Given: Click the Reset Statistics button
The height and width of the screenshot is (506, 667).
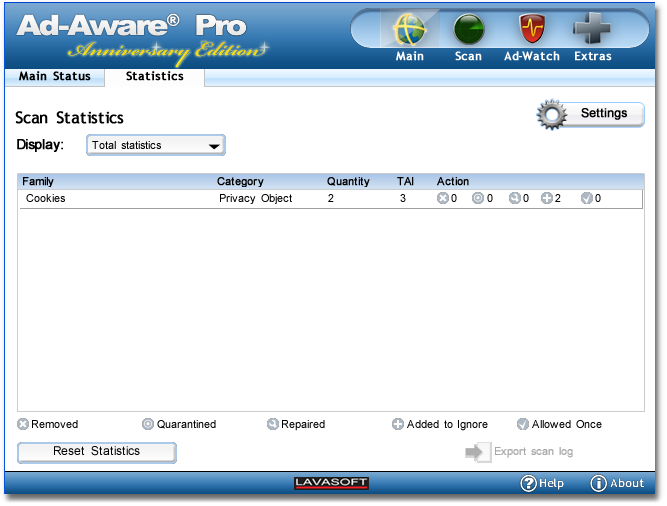Looking at the screenshot, I should point(97,452).
